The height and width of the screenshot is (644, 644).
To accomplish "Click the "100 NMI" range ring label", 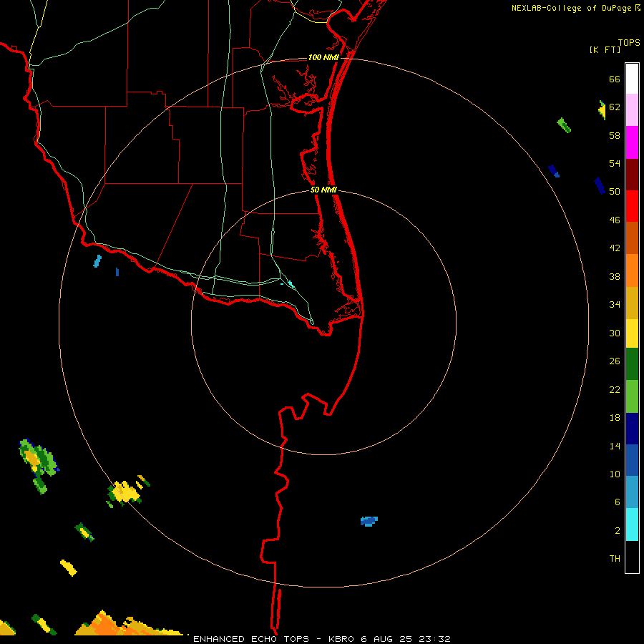I will click(x=323, y=57).
